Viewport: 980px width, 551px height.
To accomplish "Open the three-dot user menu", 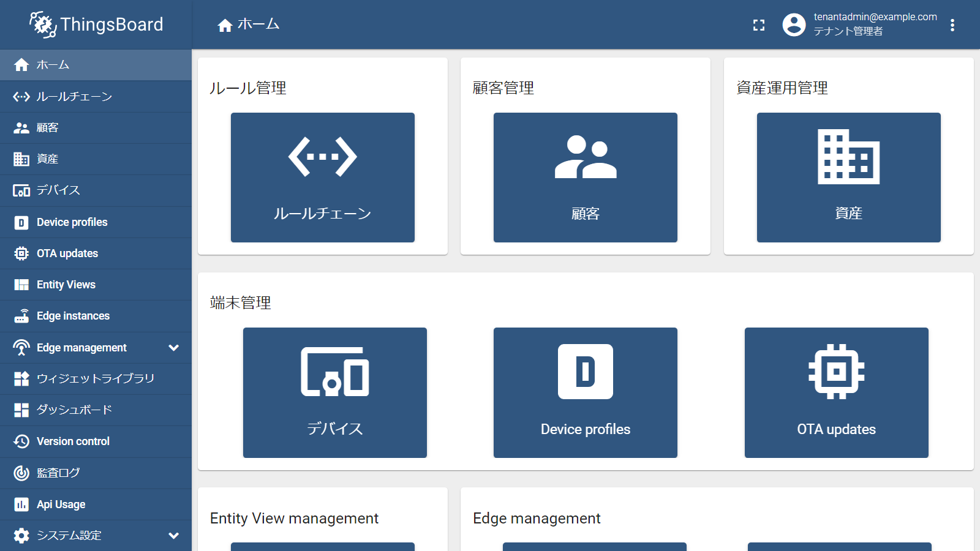I will coord(952,25).
